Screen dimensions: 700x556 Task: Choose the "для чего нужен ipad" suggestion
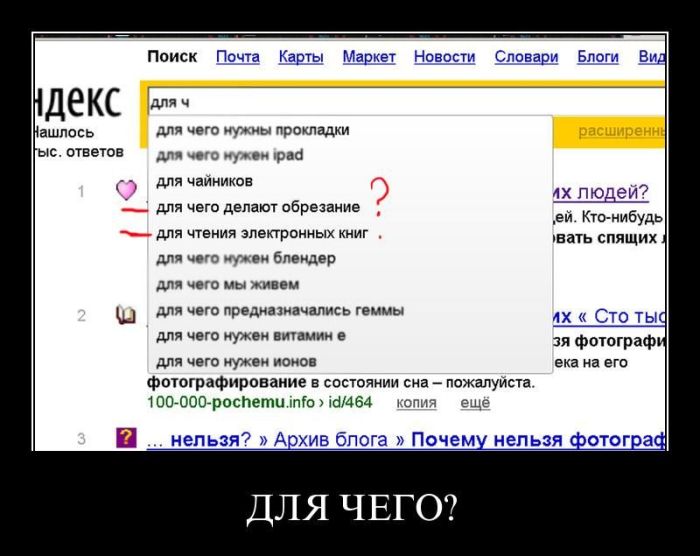point(229,155)
